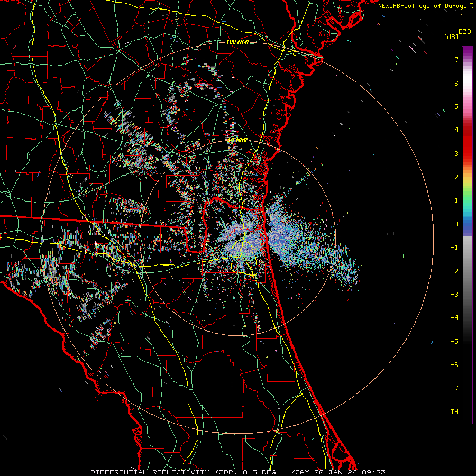Click the 50 NMI range ring label
Screen dimensions: 476x476
coord(237,140)
